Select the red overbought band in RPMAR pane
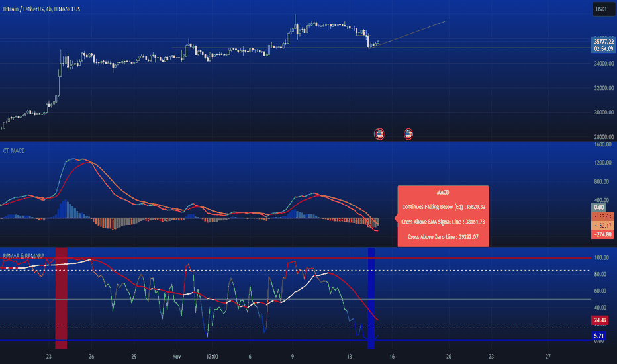 click(61, 298)
